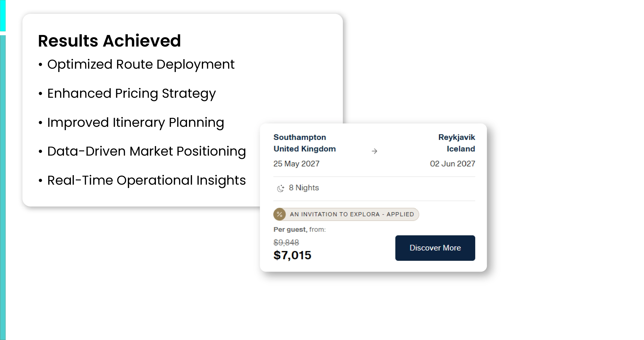
Task: Click the Enhanced Pricing Strategy bullet
Action: pos(131,93)
